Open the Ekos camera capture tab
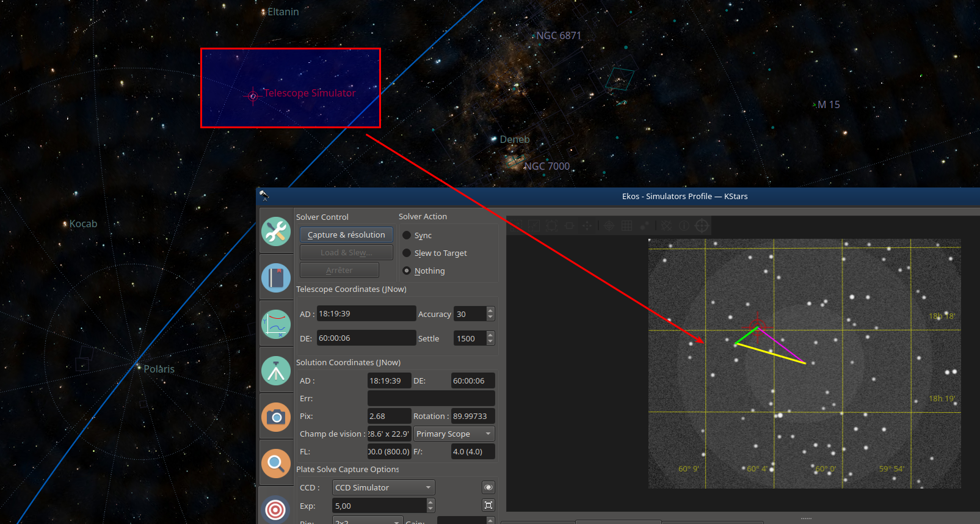980x524 pixels. coord(276,417)
